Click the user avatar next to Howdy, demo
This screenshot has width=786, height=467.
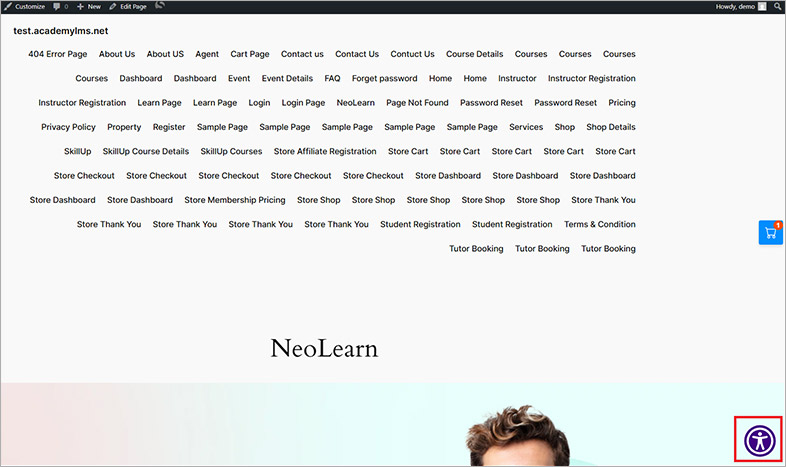762,7
